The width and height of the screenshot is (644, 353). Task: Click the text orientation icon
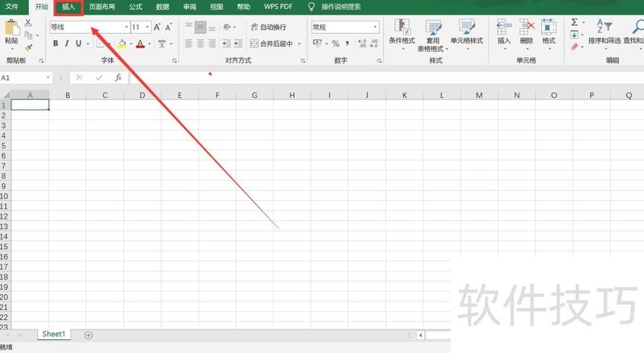227,27
